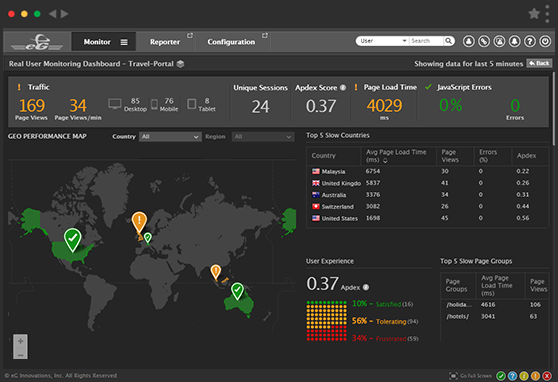The height and width of the screenshot is (382, 558).
Task: Click the dashboard vertical scrollbar
Action: coord(553,109)
